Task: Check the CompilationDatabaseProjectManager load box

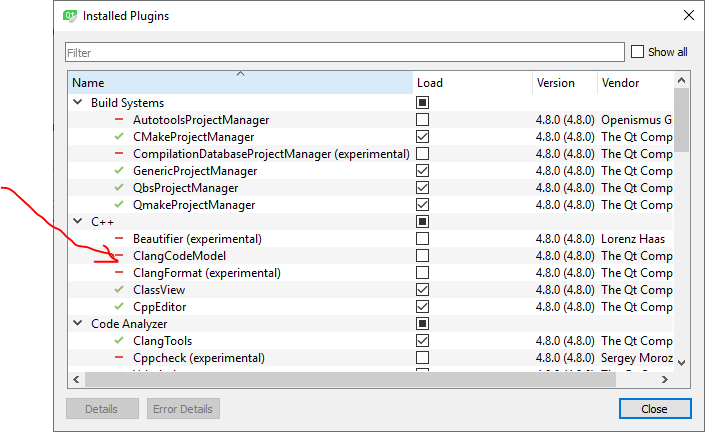Action: tap(422, 153)
